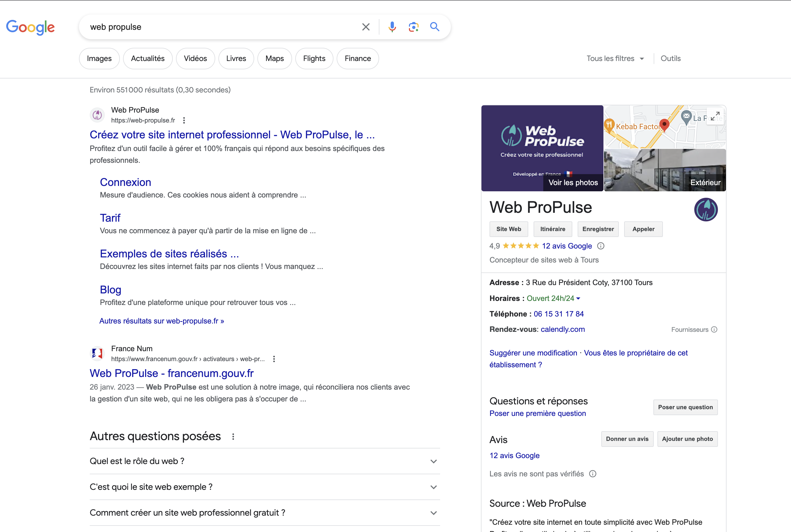
Task: Switch to the Actualités filter tab
Action: [148, 58]
